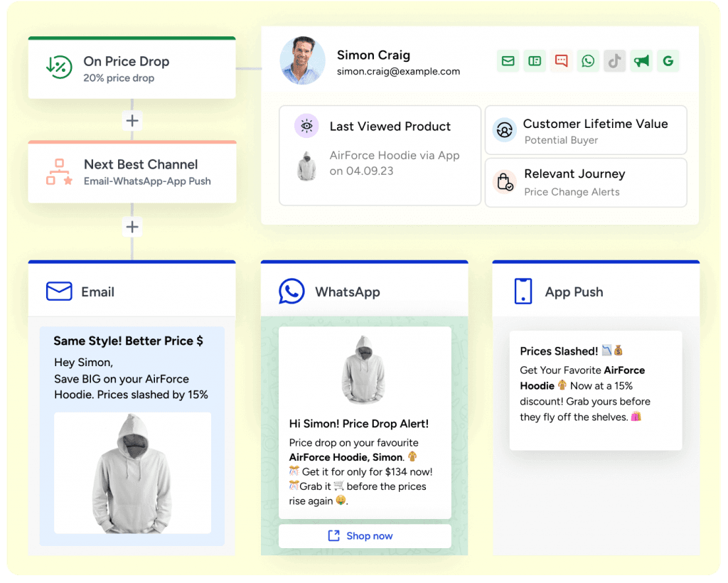The width and height of the screenshot is (728, 583).
Task: Click the eye icon on Last Viewed Product card
Action: 306,126
